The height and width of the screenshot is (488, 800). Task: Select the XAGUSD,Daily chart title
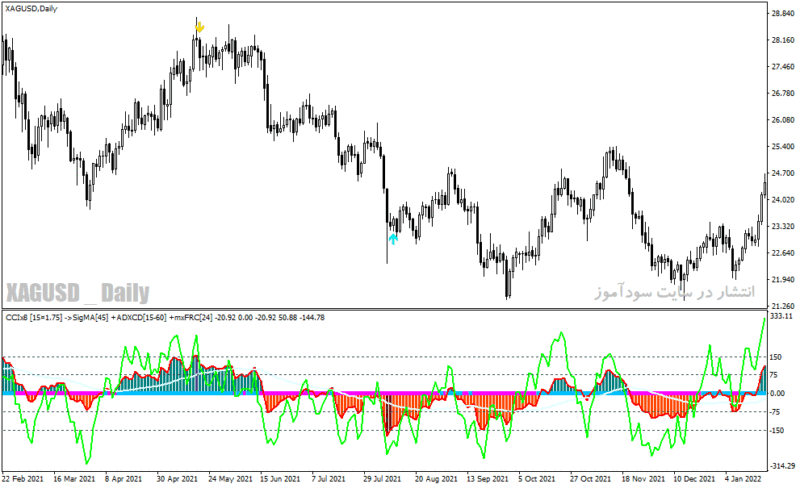[x=32, y=9]
